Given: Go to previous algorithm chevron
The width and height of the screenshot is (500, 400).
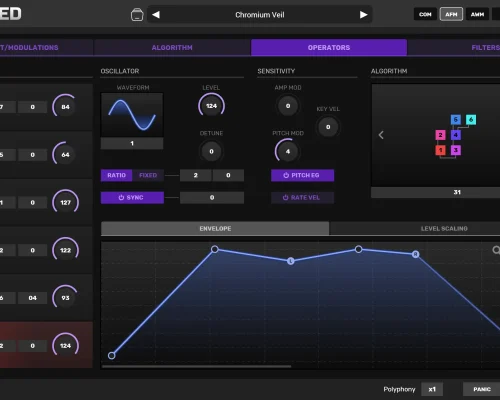Looking at the screenshot, I should point(381,135).
